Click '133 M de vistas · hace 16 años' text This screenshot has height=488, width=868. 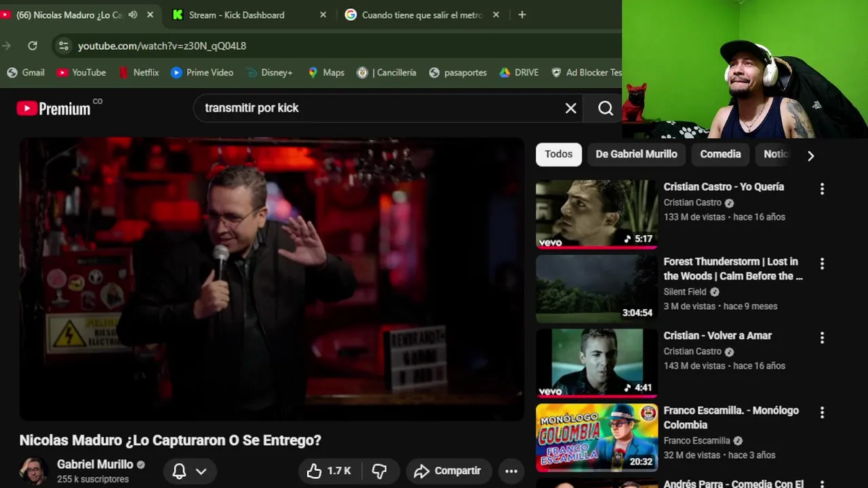tap(724, 217)
